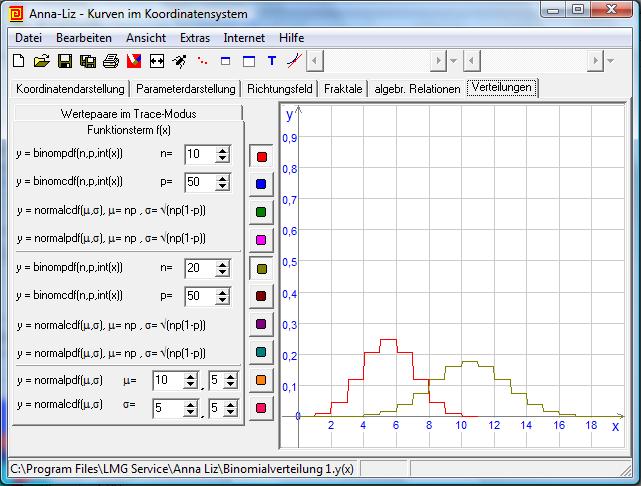
Task: Toggle the blue curve button
Action: (261, 184)
